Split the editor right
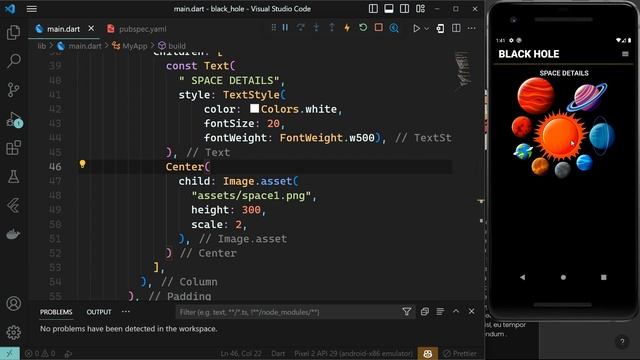 tap(456, 28)
